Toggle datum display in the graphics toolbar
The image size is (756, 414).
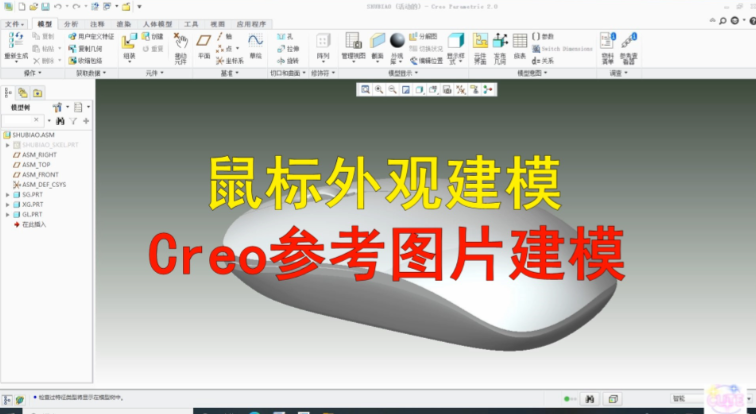click(x=459, y=90)
